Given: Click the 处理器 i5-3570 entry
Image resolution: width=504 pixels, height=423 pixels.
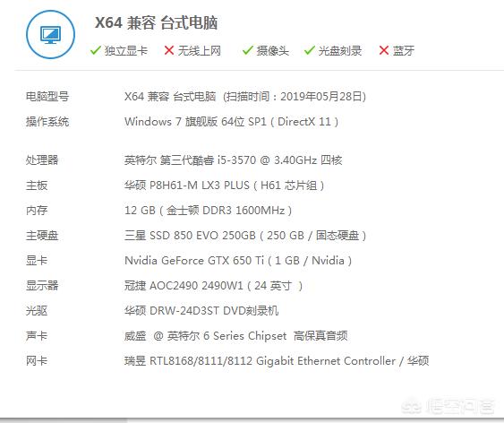Looking at the screenshot, I should coord(233,160).
